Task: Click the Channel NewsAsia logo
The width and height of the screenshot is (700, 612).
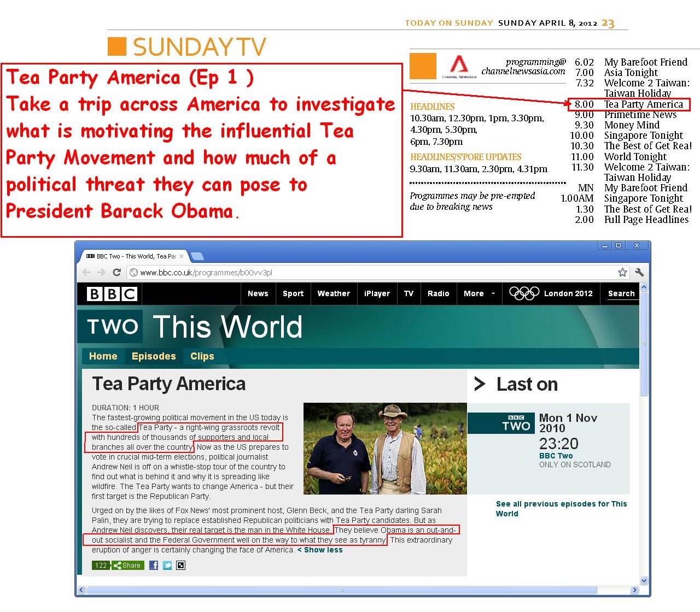Action: [459, 66]
